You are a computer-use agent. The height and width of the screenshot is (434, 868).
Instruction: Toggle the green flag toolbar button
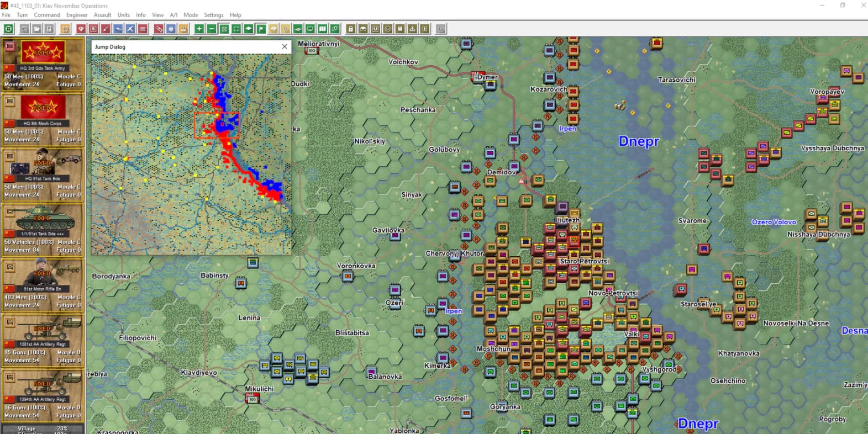(x=261, y=29)
